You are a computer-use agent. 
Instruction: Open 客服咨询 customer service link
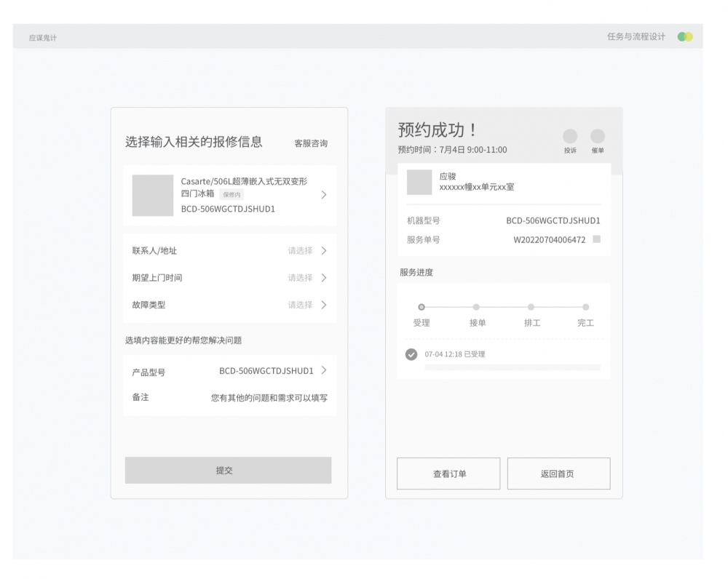[x=311, y=143]
